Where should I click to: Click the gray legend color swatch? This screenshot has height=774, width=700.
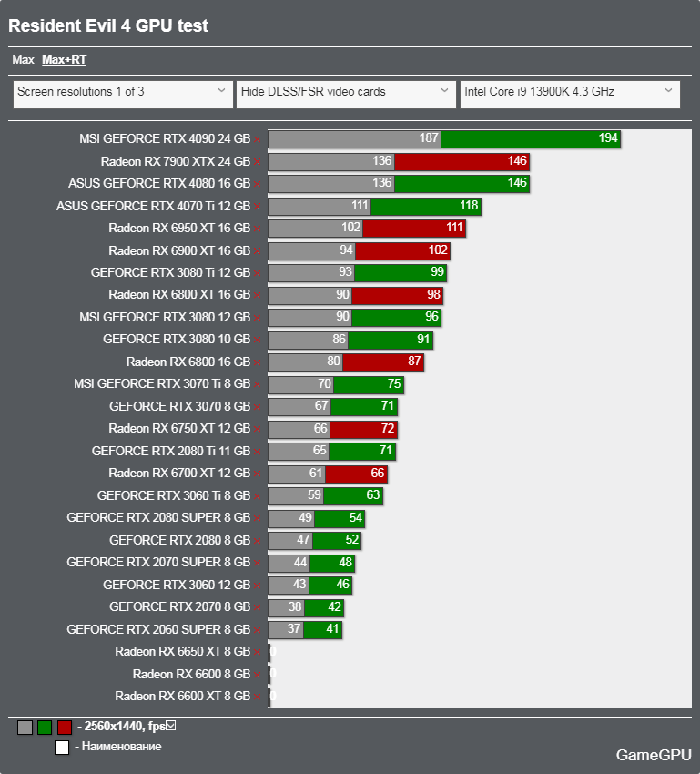[25, 728]
